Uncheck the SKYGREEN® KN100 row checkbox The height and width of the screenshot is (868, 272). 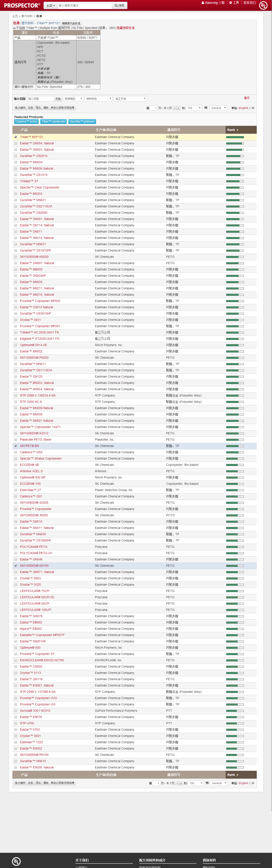click(15, 566)
